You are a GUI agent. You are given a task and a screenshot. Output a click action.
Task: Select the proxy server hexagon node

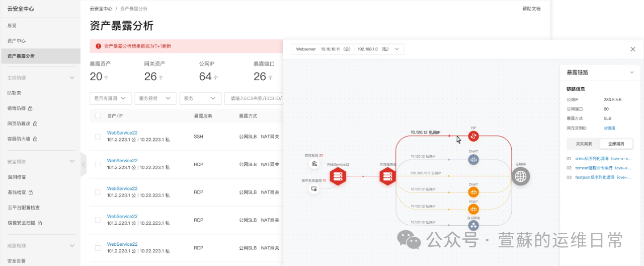tap(387, 176)
